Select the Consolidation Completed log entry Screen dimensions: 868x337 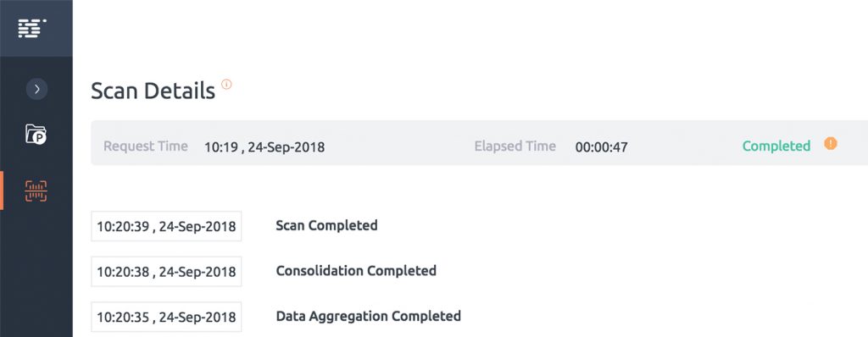[356, 271]
